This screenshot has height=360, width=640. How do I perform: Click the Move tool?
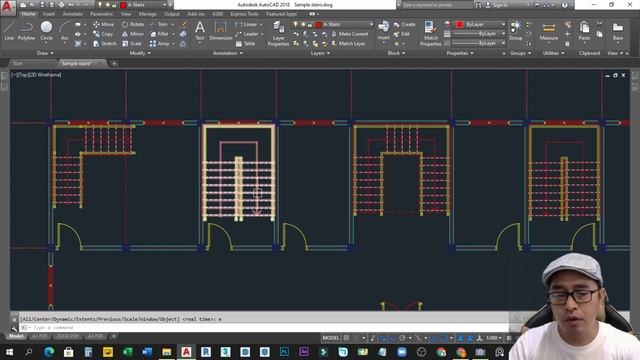103,24
